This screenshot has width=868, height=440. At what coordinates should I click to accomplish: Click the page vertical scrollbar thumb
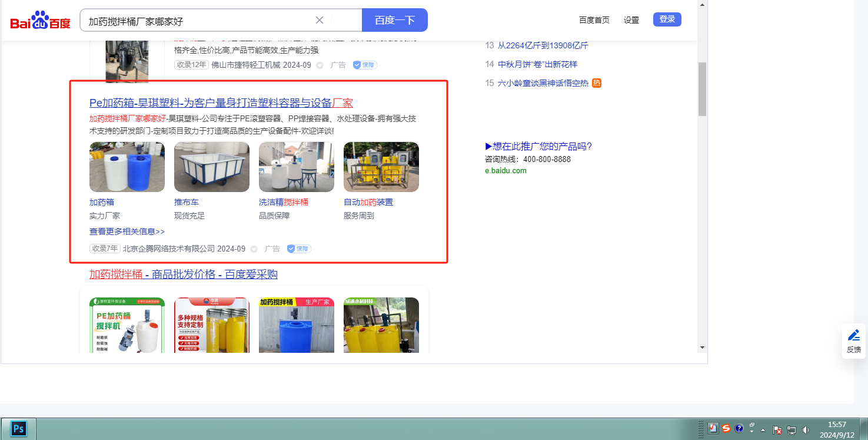[702, 89]
